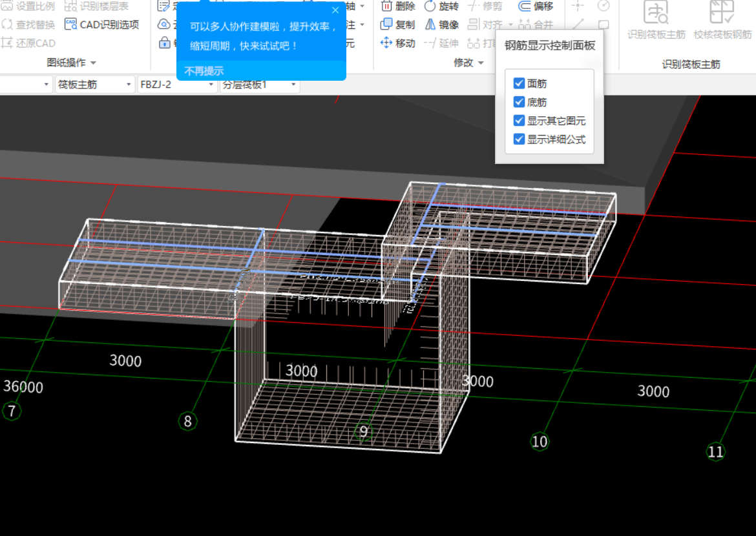Click axis bubble 8 in the viewport
The width and height of the screenshot is (756, 536).
pyautogui.click(x=187, y=421)
